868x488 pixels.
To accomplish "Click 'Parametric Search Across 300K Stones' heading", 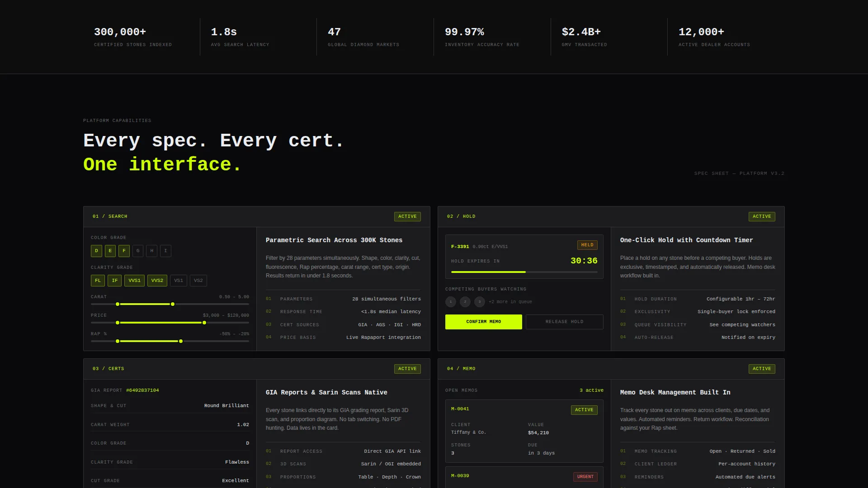I will point(334,240).
